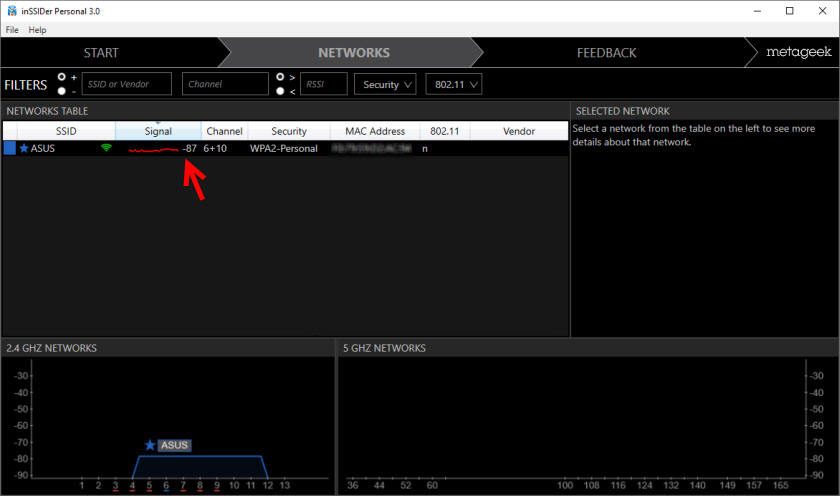Open the File menu
Image resolution: width=840 pixels, height=496 pixels.
point(12,30)
